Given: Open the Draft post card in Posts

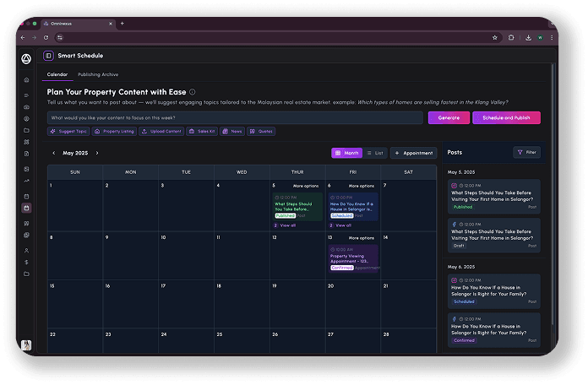Looking at the screenshot, I should pyautogui.click(x=494, y=235).
